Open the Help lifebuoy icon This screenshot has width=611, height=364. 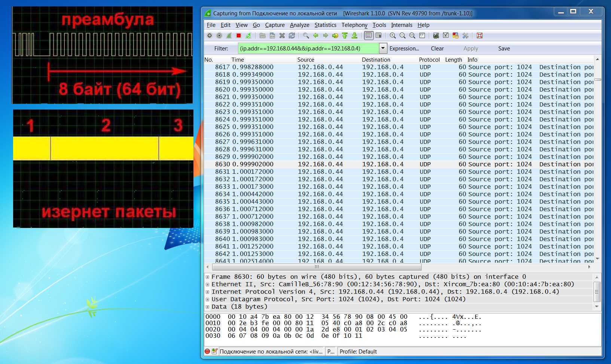[480, 36]
